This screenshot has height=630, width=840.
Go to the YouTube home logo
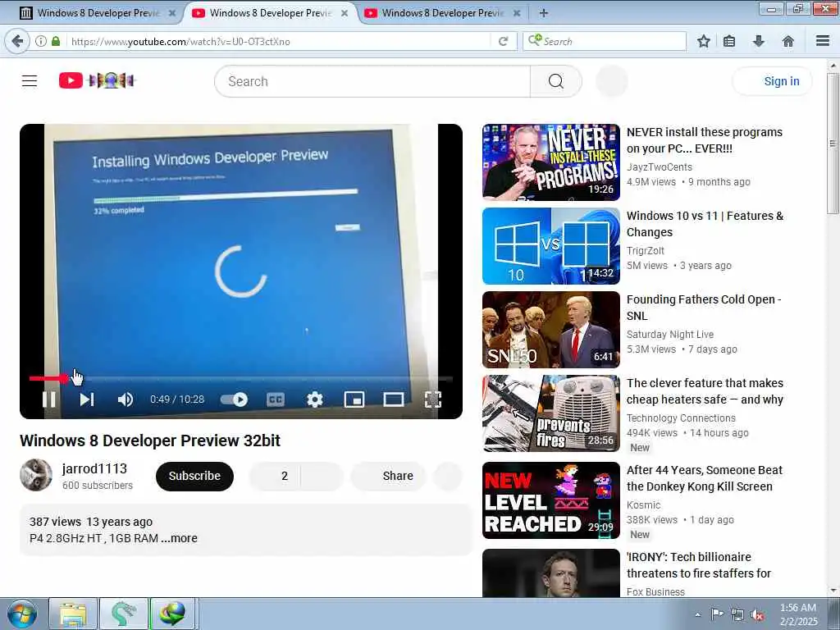[98, 80]
